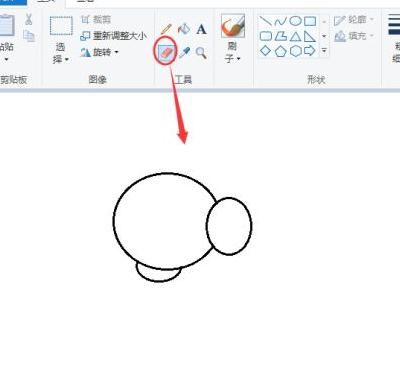
Task: Open the Rotate dropdown menu
Action: pos(99,52)
